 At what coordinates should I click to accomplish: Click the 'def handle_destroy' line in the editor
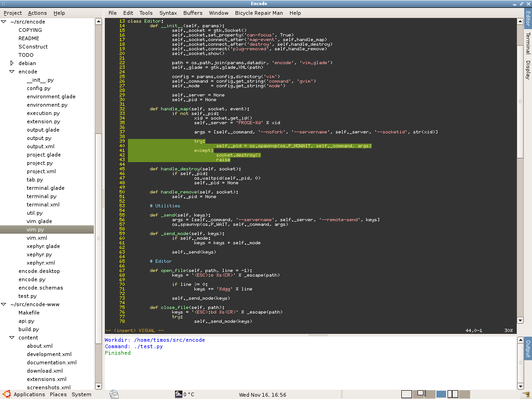click(x=195, y=169)
